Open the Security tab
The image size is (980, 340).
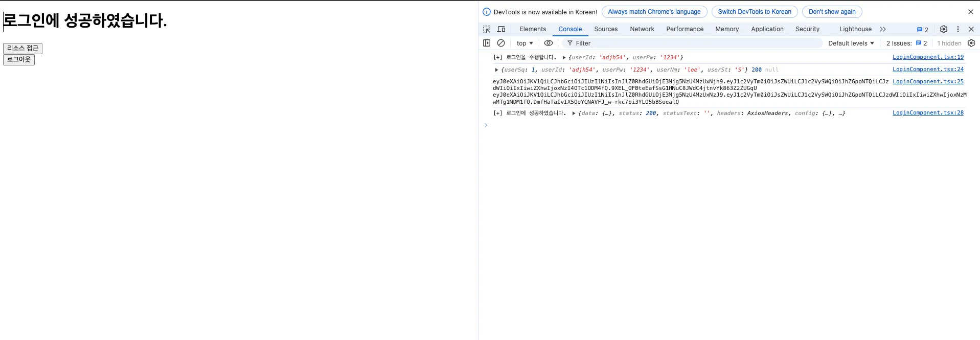(x=807, y=29)
